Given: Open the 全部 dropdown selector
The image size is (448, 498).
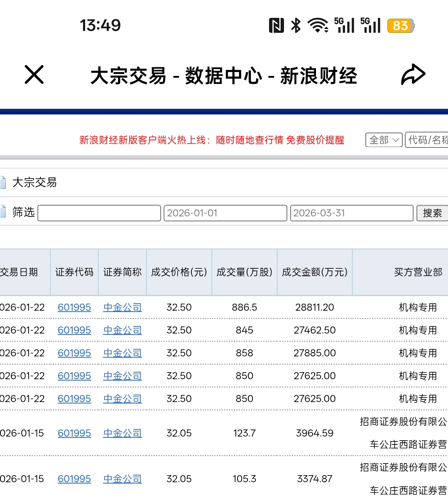Looking at the screenshot, I should point(384,140).
